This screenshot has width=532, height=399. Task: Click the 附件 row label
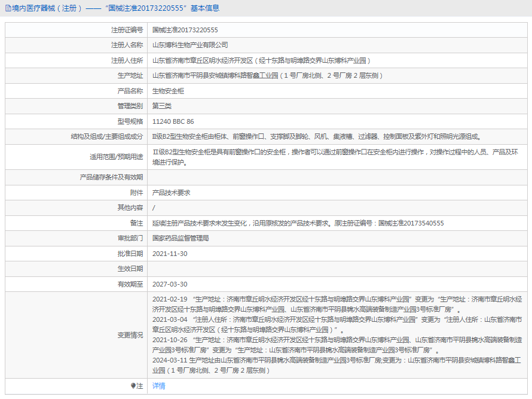136,193
